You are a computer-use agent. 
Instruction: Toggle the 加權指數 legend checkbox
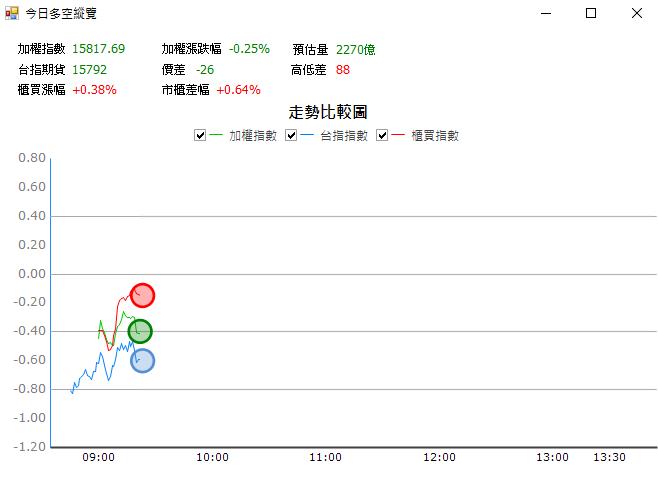click(x=200, y=136)
